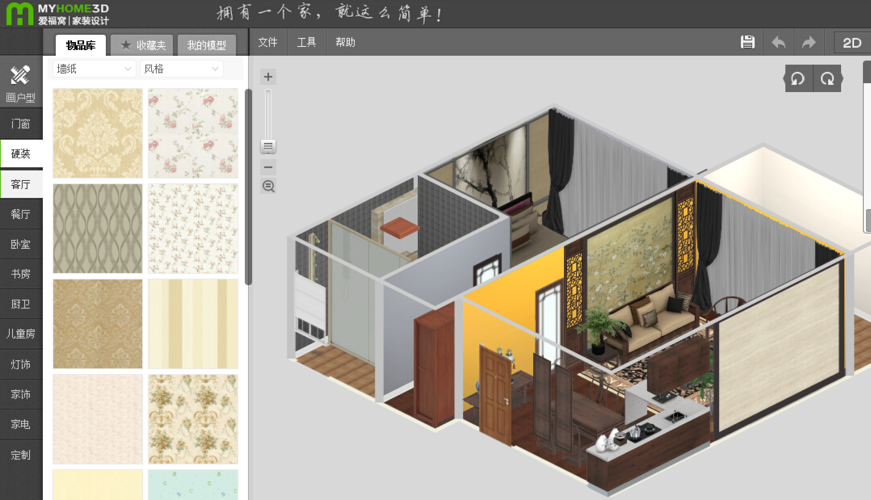Click the zoom slider handle
This screenshot has height=500, width=871.
268,146
